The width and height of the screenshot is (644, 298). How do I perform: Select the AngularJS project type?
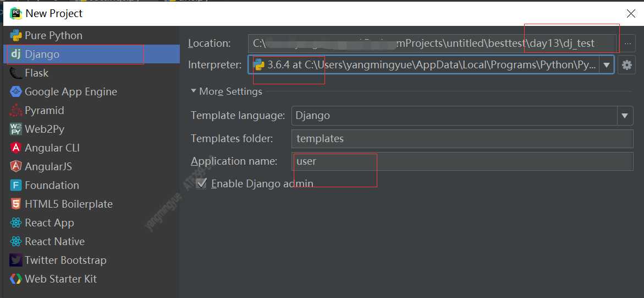pos(91,167)
